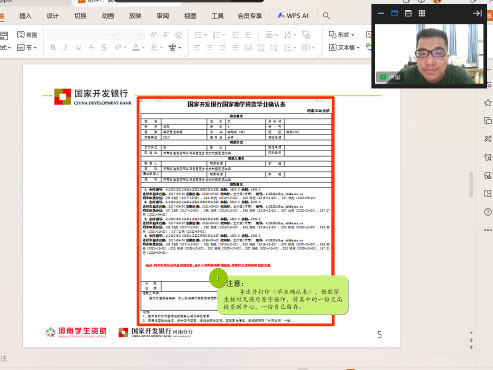Toggle underline formatting
The width and height of the screenshot is (493, 370).
[78, 48]
